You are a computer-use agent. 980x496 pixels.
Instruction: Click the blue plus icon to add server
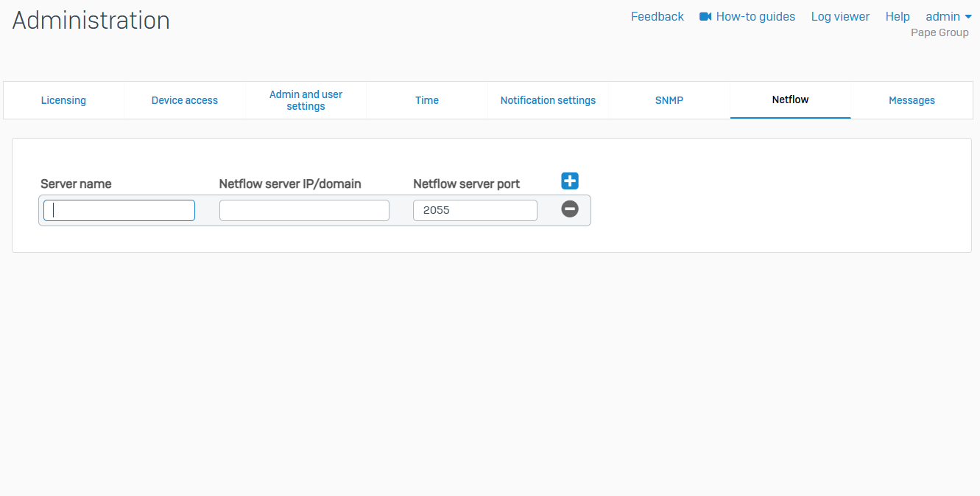(x=570, y=181)
